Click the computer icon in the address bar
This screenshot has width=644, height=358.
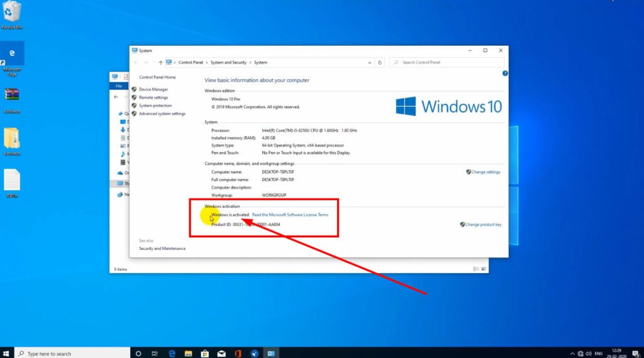click(169, 62)
